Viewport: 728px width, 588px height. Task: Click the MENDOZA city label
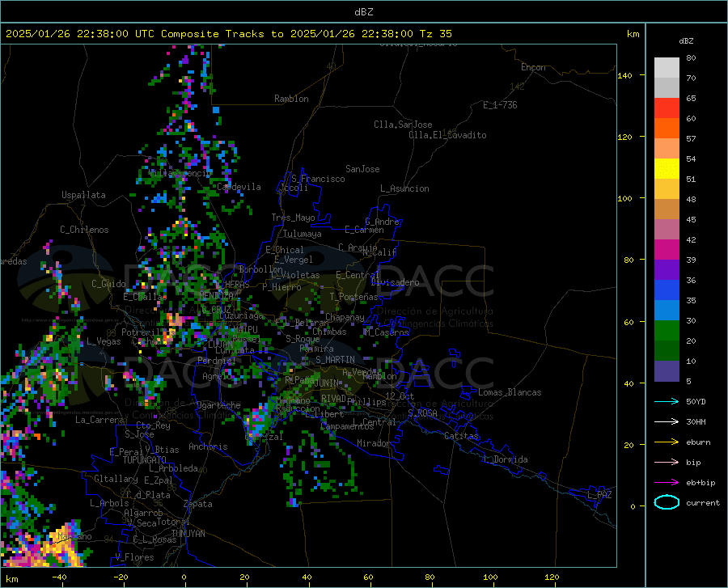click(x=216, y=295)
